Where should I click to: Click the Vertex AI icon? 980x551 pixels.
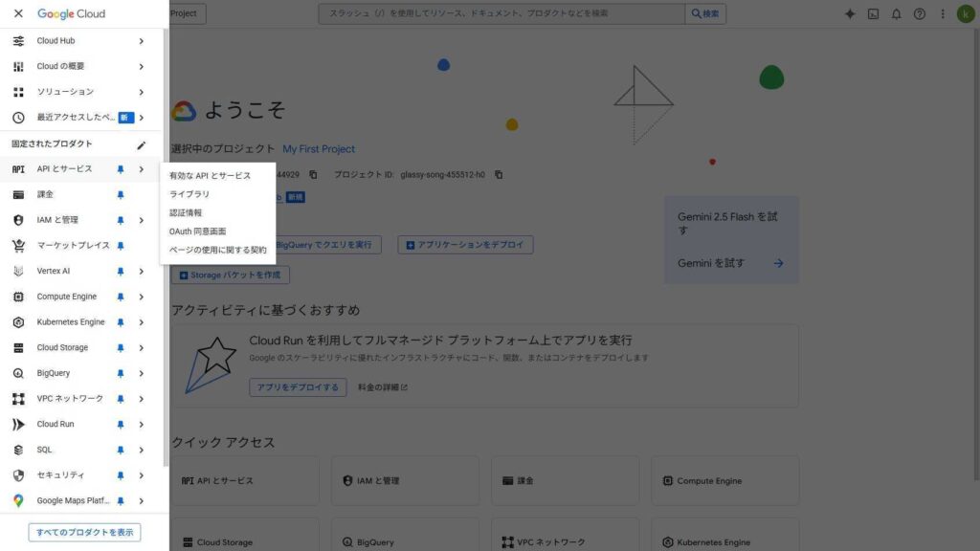pyautogui.click(x=18, y=271)
